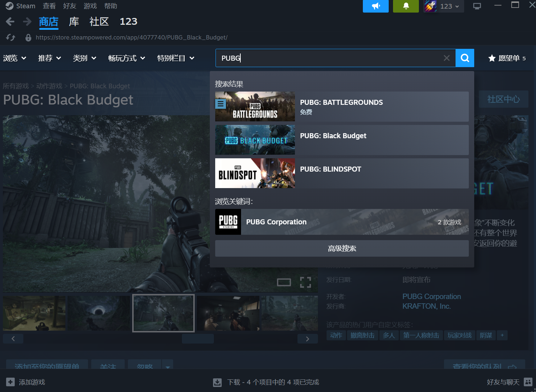Click the announcements megaphone icon
Image resolution: width=536 pixels, height=392 pixels.
click(375, 6)
